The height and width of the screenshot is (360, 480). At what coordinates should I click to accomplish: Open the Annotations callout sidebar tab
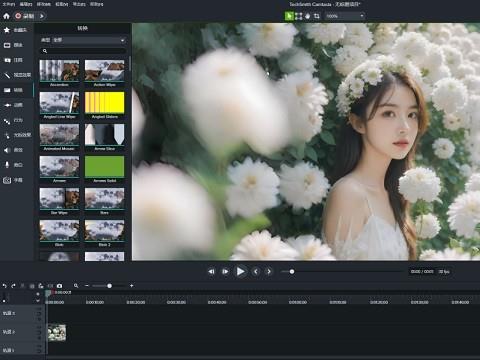tap(16, 60)
